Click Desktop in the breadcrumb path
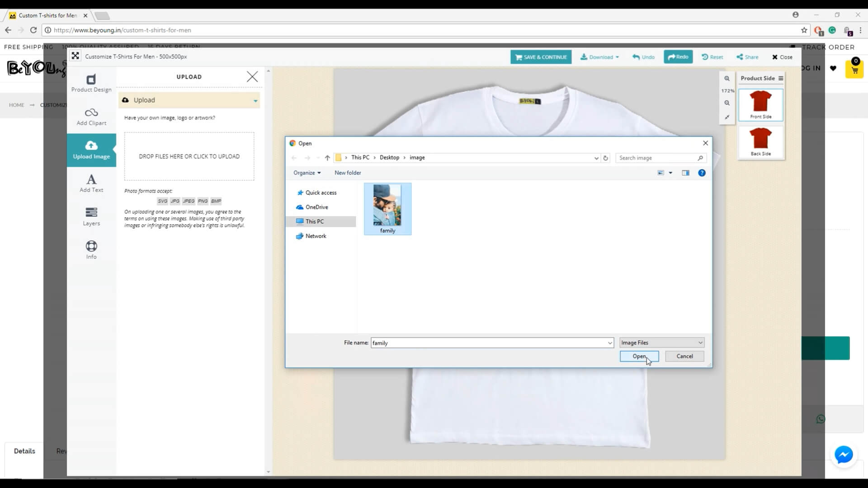 (x=389, y=157)
